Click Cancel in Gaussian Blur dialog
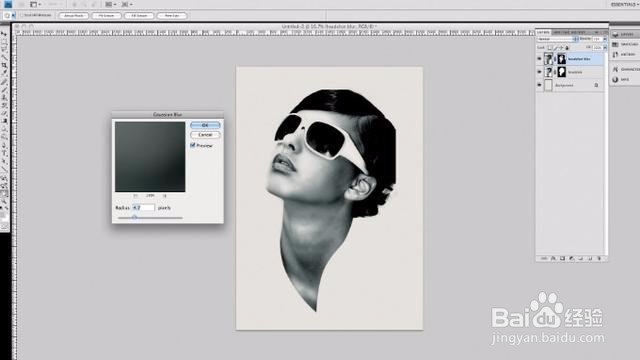 [x=205, y=135]
